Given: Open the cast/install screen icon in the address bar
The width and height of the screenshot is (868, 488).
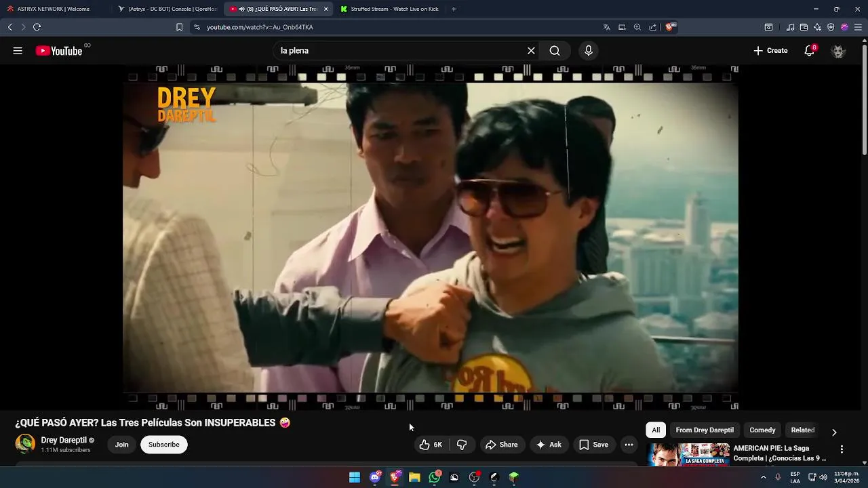Looking at the screenshot, I should pyautogui.click(x=622, y=27).
